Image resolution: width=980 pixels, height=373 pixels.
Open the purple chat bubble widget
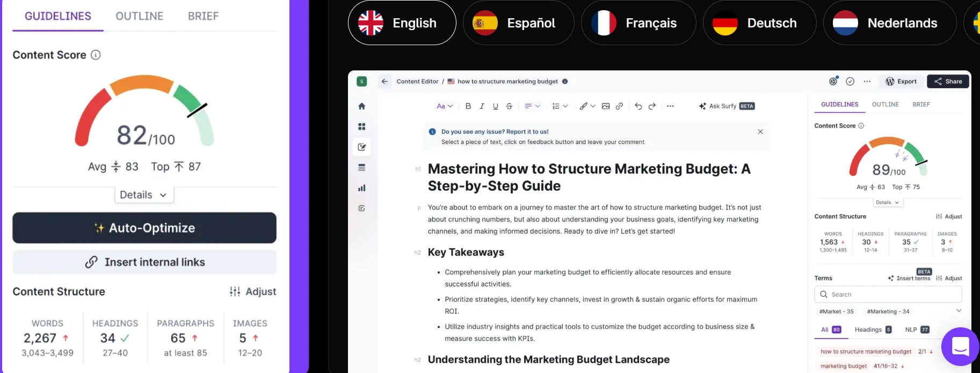[960, 346]
